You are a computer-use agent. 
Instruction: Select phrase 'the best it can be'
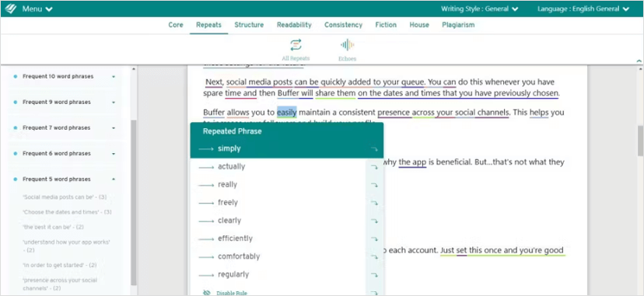click(54, 227)
